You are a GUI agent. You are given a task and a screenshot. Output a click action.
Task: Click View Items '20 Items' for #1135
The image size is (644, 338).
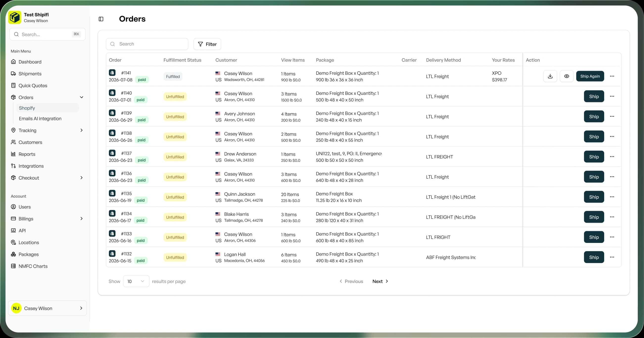click(290, 194)
